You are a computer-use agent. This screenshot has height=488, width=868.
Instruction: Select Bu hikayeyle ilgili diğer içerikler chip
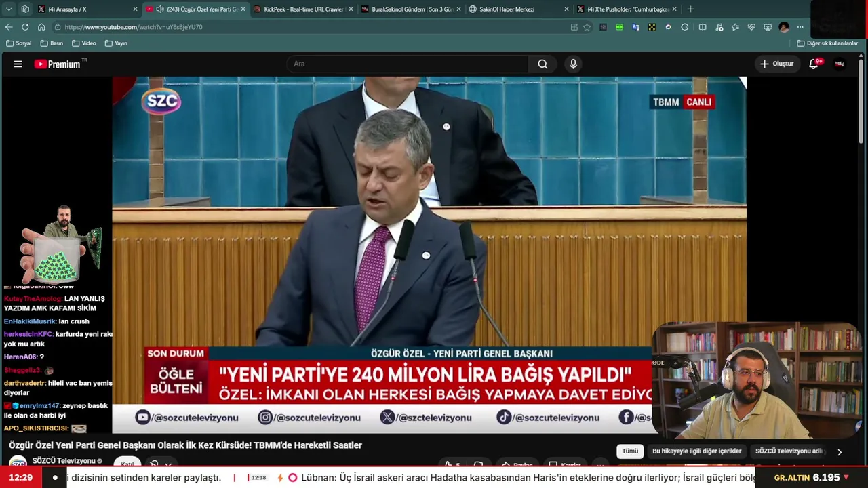click(x=696, y=451)
